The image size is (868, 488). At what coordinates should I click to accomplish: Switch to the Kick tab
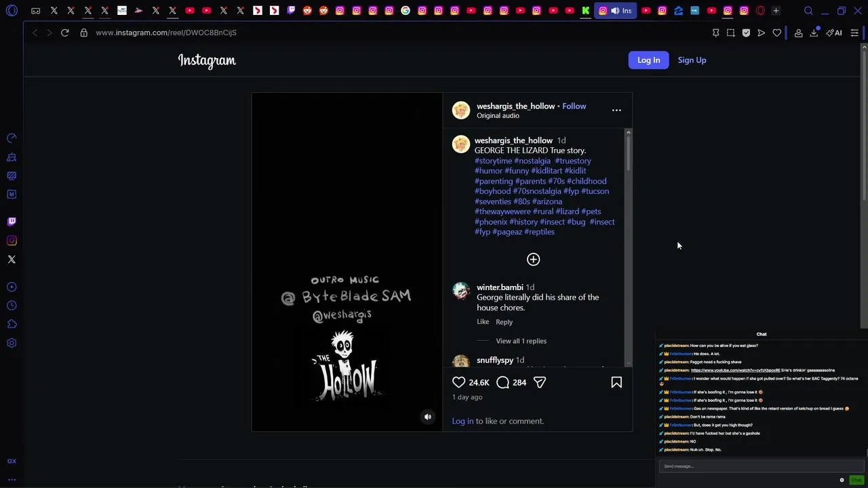pyautogui.click(x=586, y=11)
